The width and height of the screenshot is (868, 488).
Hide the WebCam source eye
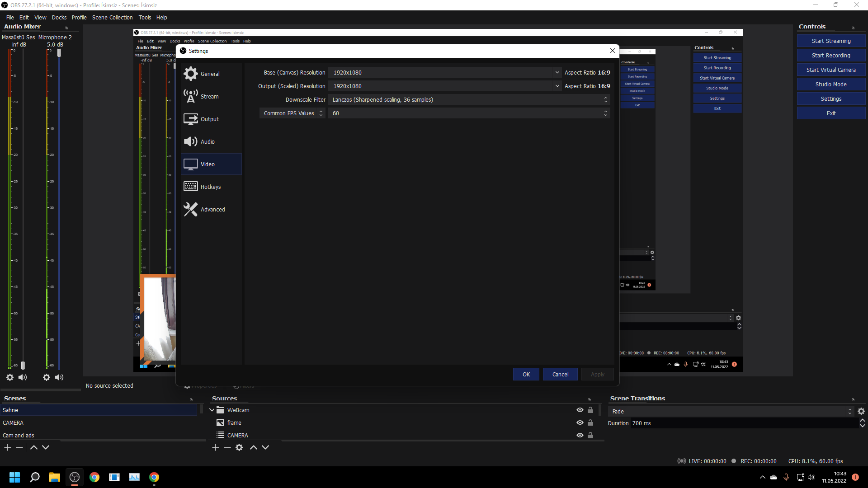click(x=580, y=410)
